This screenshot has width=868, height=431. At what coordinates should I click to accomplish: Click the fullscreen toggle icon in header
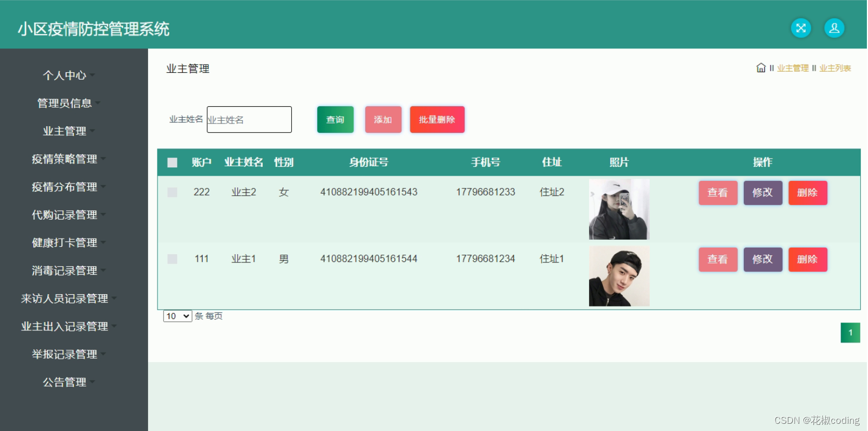pyautogui.click(x=801, y=28)
